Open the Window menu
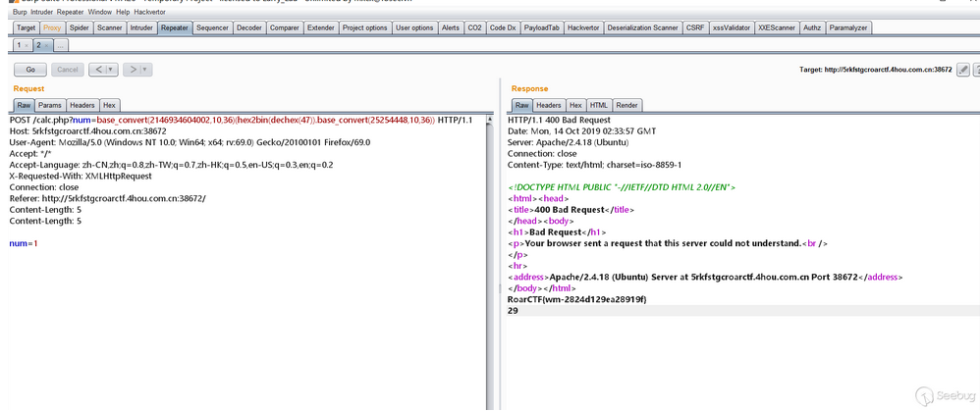Viewport: 980px width, 411px height. point(98,12)
